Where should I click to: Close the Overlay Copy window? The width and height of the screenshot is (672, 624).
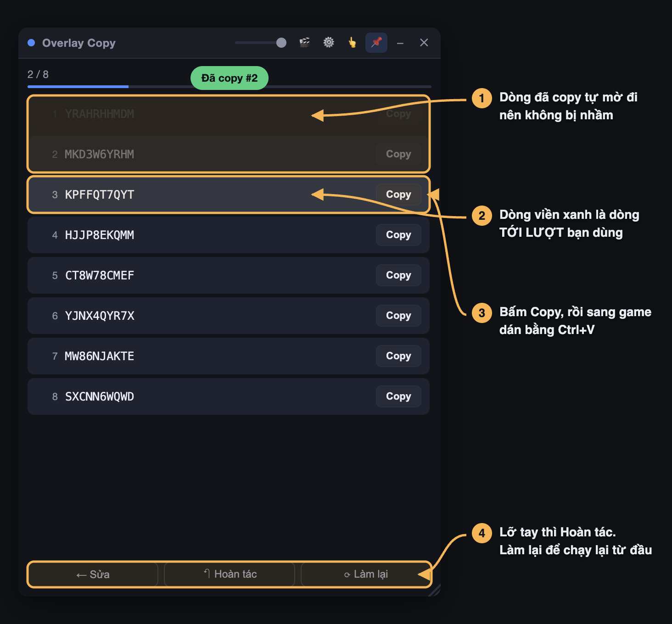click(424, 43)
